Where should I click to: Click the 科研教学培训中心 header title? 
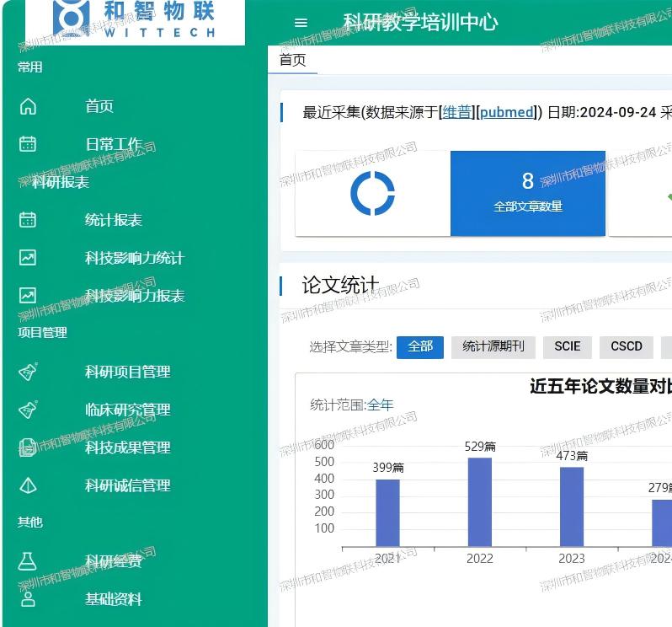coord(420,22)
